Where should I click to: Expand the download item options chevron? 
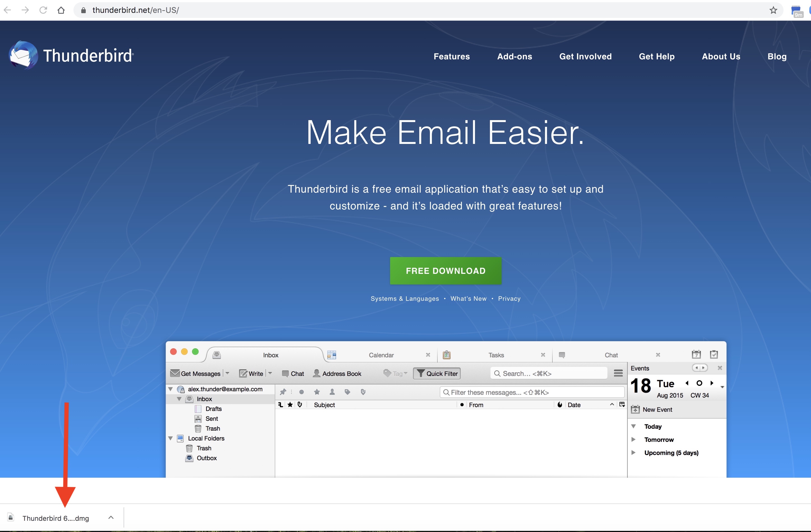point(111,517)
